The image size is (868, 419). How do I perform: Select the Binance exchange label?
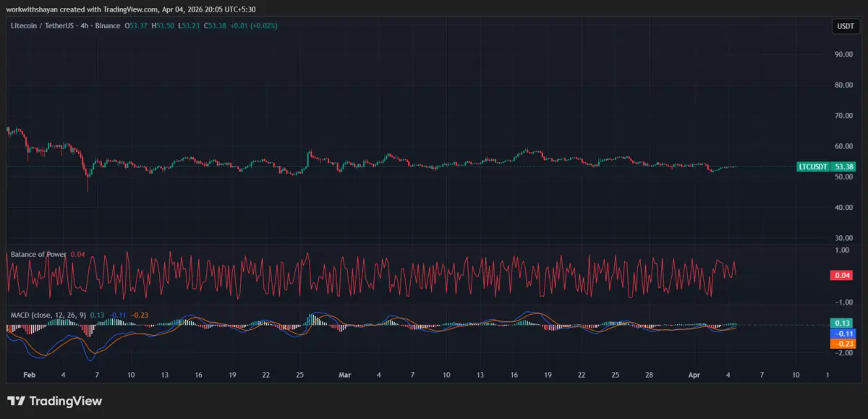(107, 25)
